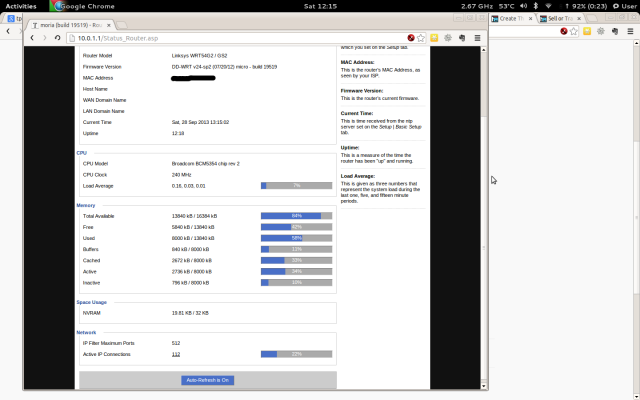Click the forward arrow in router window
The width and height of the screenshot is (640, 400).
[45, 38]
